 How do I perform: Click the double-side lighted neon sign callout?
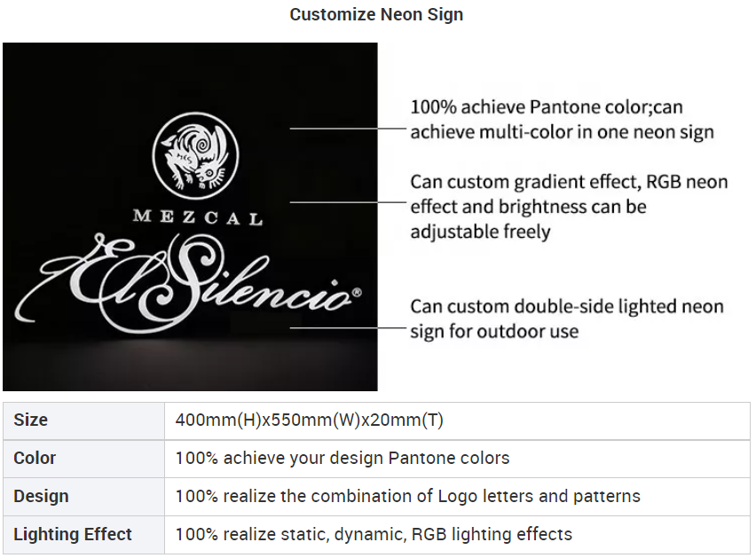pos(567,318)
